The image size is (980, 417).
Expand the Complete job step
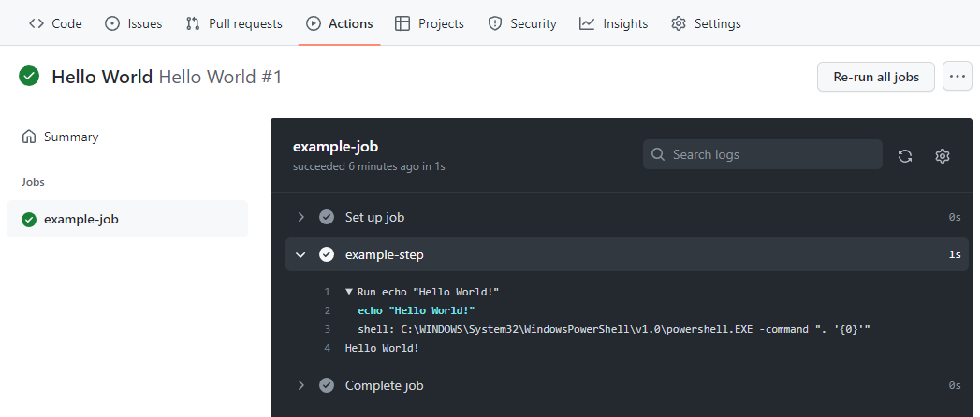300,386
